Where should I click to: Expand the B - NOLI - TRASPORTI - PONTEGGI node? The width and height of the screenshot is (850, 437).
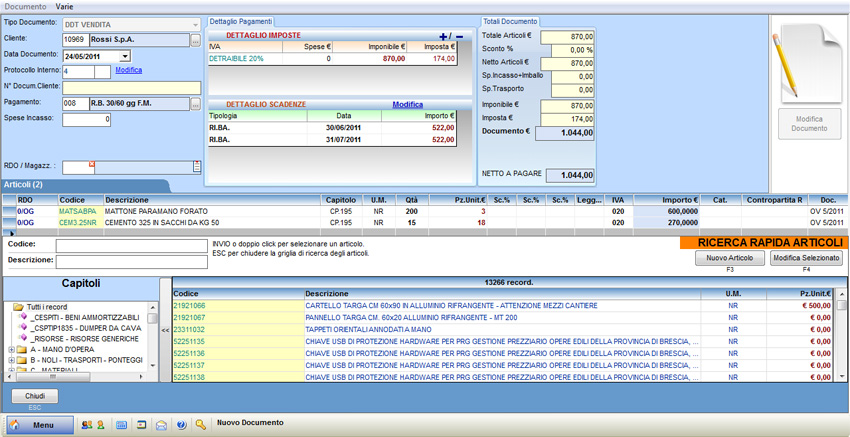(11, 360)
